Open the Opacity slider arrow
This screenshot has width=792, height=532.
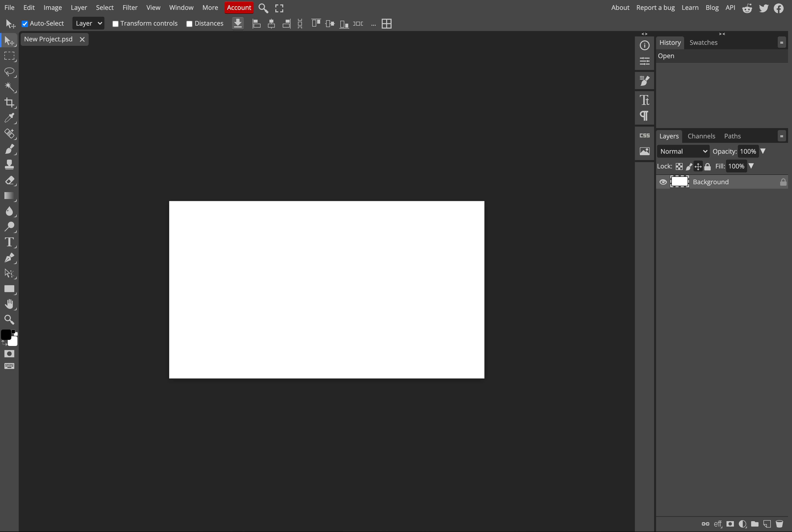[763, 151]
